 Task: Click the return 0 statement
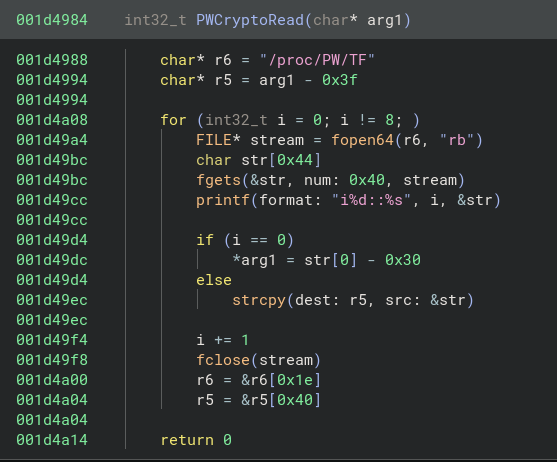pos(196,440)
